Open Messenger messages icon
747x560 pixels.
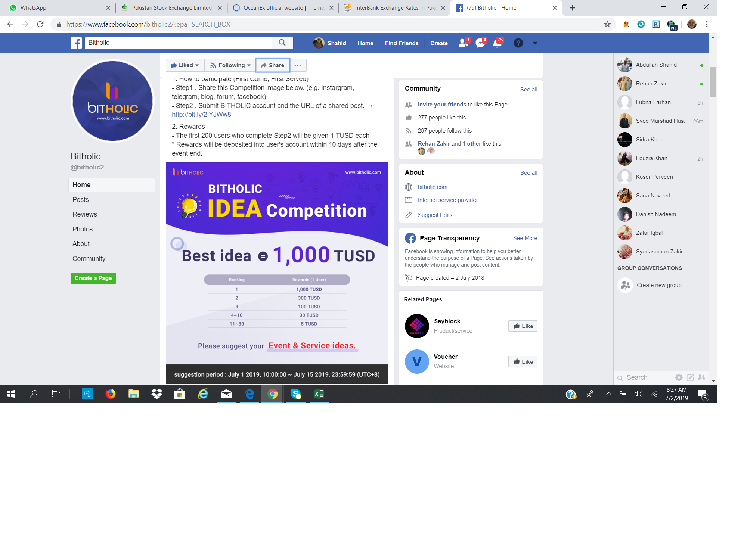(x=480, y=43)
